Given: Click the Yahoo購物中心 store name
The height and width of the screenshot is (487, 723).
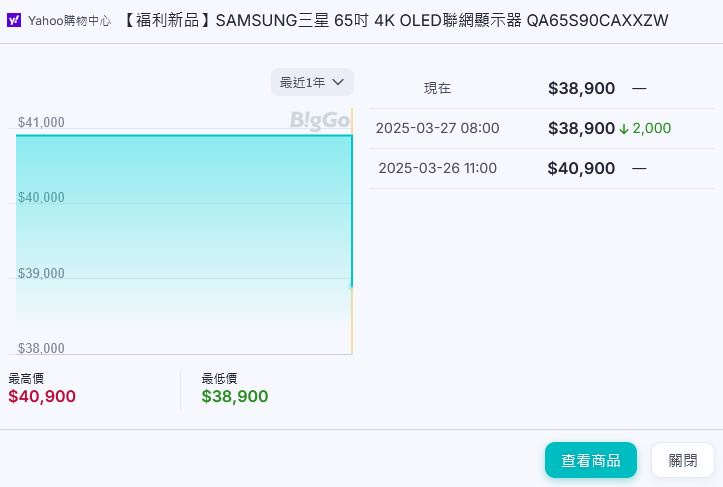Looking at the screenshot, I should [x=69, y=20].
